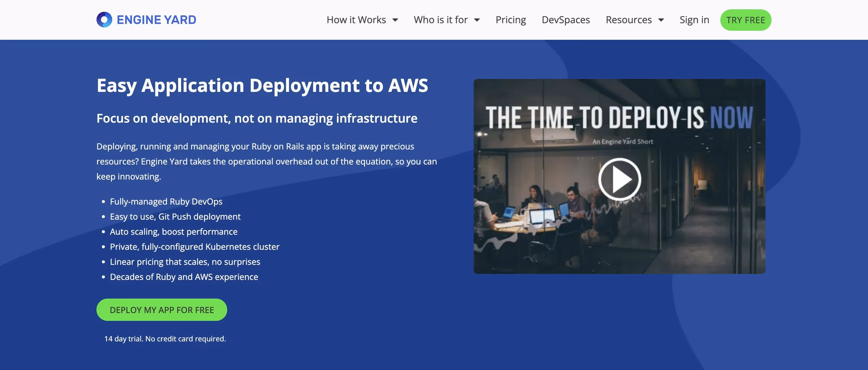
Task: Open the DevSpaces menu item
Action: click(565, 20)
